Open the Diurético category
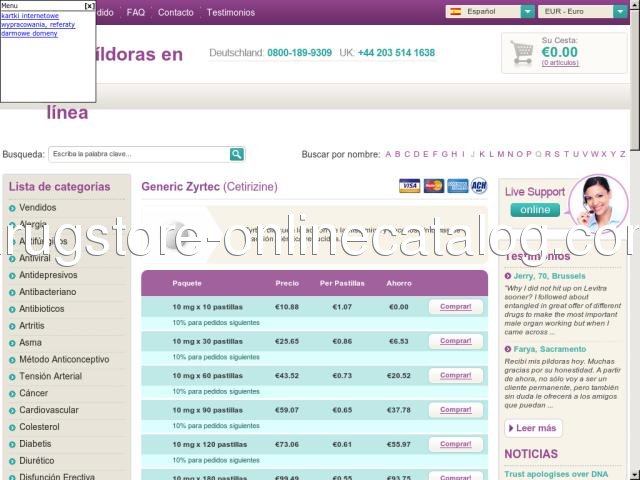This screenshot has width=640, height=480. pyautogui.click(x=37, y=461)
